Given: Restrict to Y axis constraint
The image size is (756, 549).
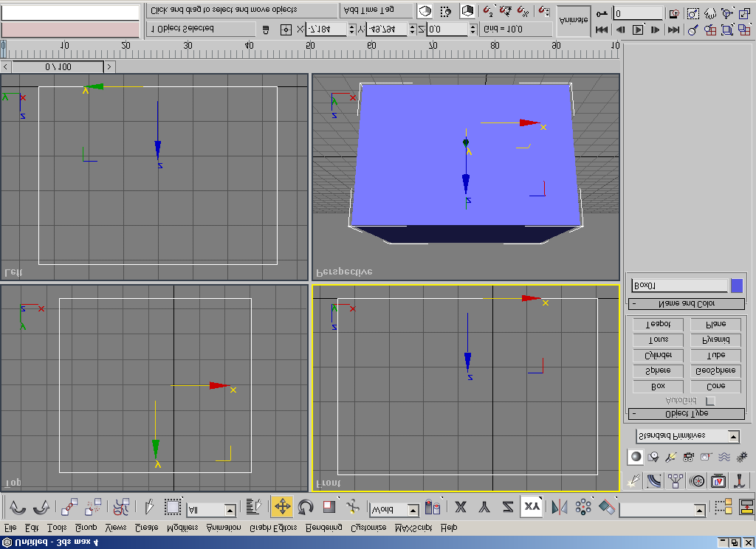Looking at the screenshot, I should point(484,507).
